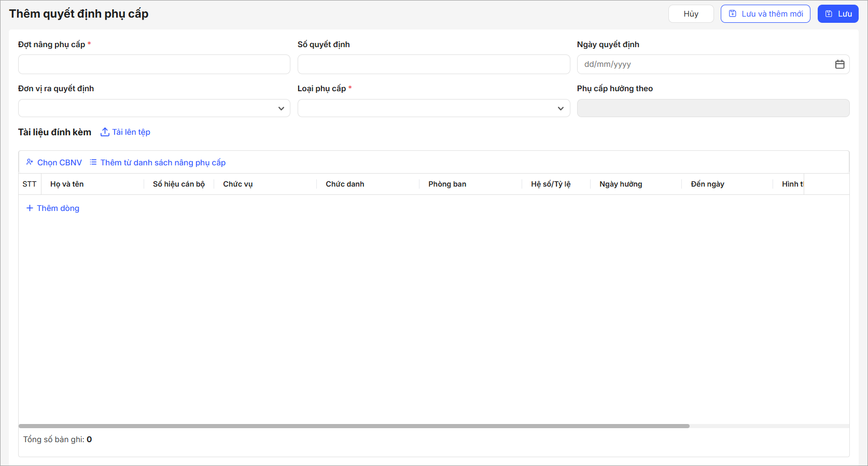Viewport: 868px width, 466px height.
Task: Click the plus icon next to Thêm dòng
Action: point(30,208)
